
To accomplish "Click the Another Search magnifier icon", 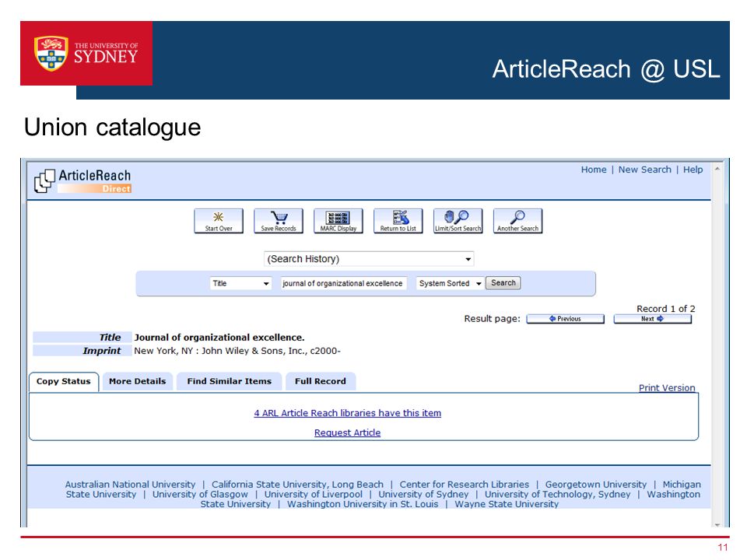I will tap(518, 221).
